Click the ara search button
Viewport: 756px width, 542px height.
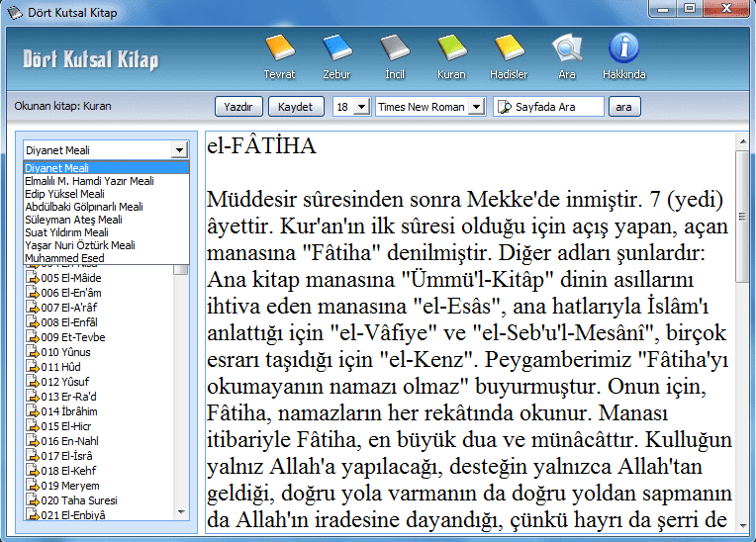click(624, 107)
